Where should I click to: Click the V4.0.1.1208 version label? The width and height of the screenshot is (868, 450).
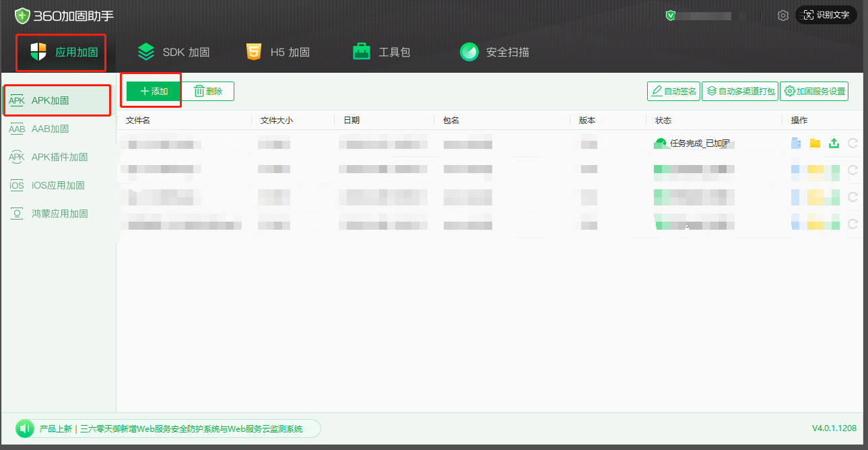[x=834, y=428]
